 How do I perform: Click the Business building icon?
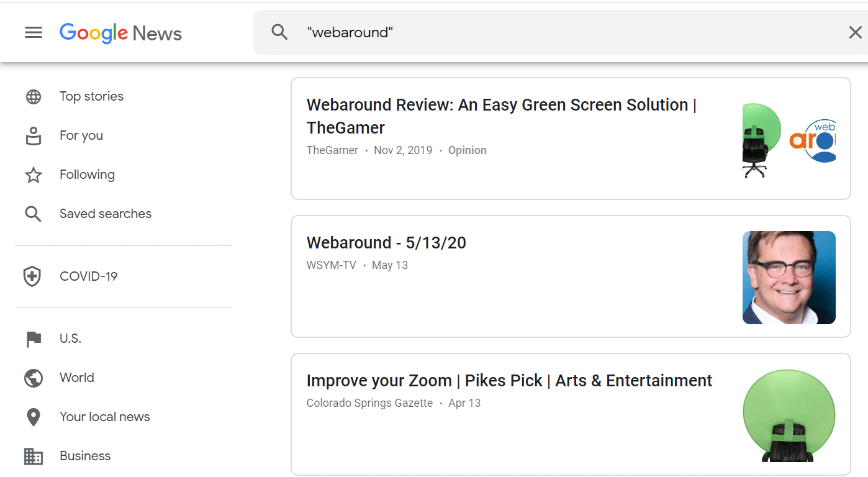tap(34, 456)
